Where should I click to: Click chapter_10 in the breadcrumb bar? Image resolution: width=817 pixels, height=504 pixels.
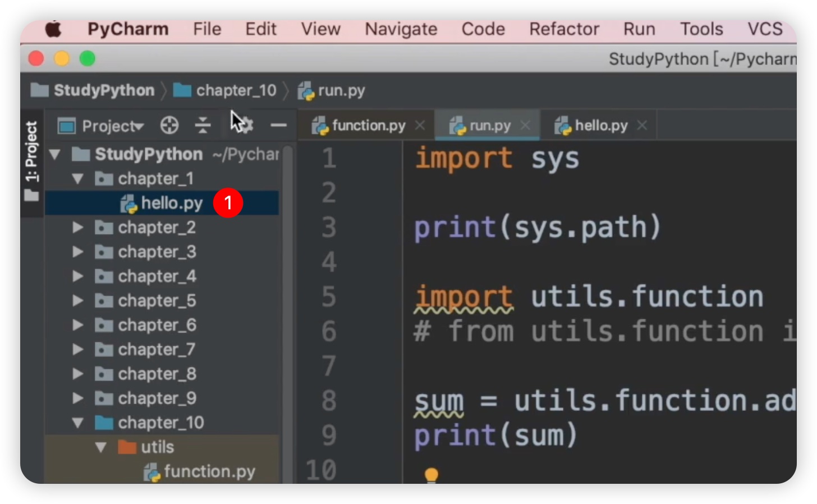(225, 90)
